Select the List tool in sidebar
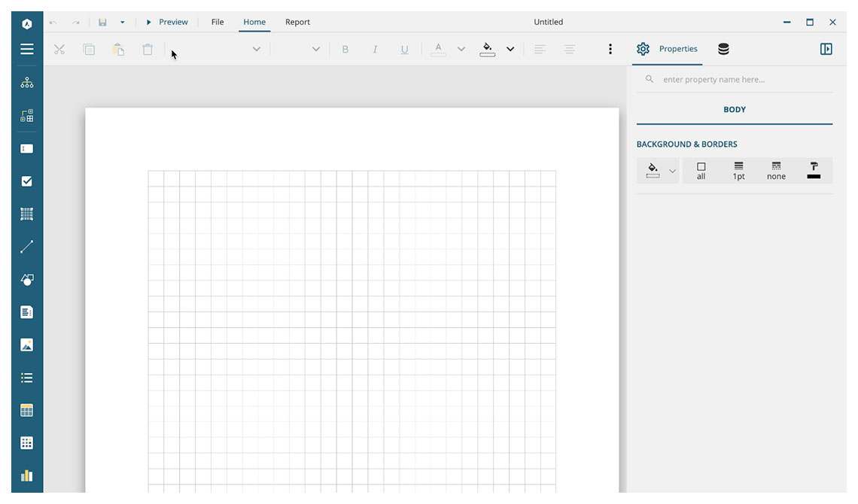Viewport: 858px width, 504px height. click(27, 378)
